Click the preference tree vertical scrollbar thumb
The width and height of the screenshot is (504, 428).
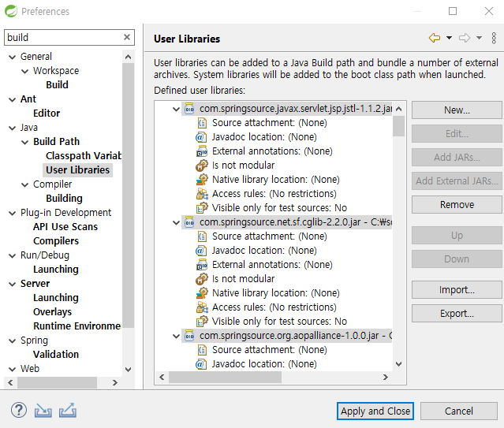129,195
